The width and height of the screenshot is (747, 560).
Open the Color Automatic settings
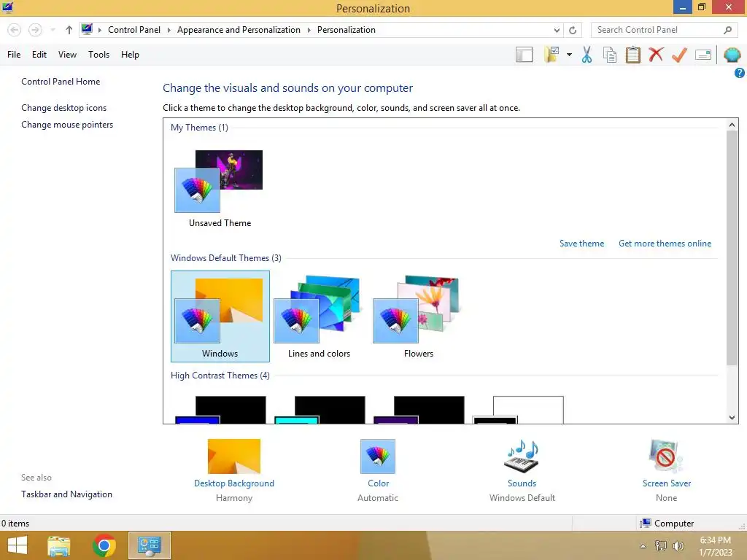(x=378, y=470)
